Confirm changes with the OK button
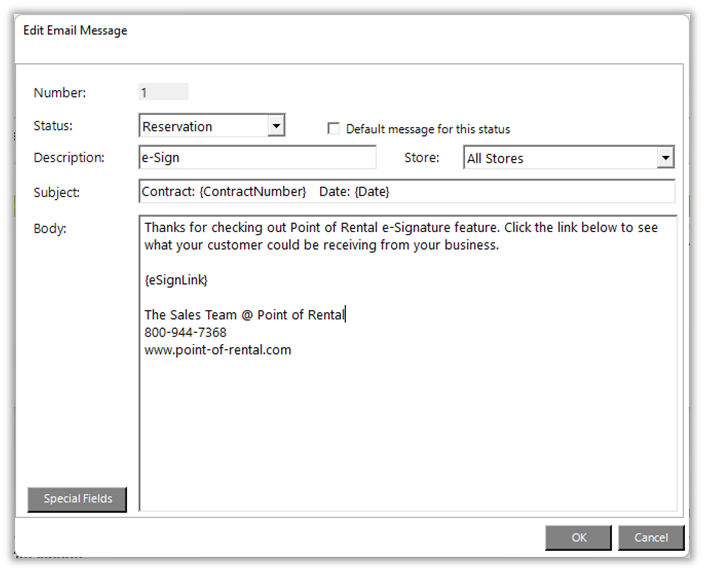This screenshot has width=704, height=572. 578,537
